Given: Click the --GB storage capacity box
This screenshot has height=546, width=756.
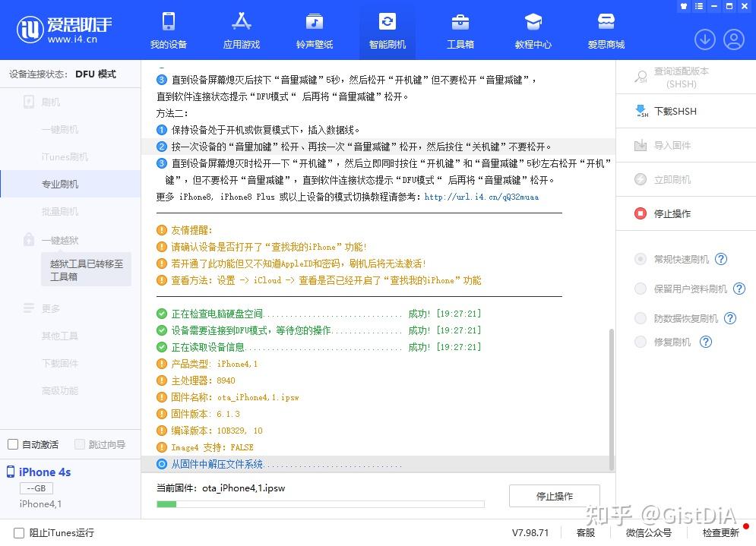Looking at the screenshot, I should point(36,488).
